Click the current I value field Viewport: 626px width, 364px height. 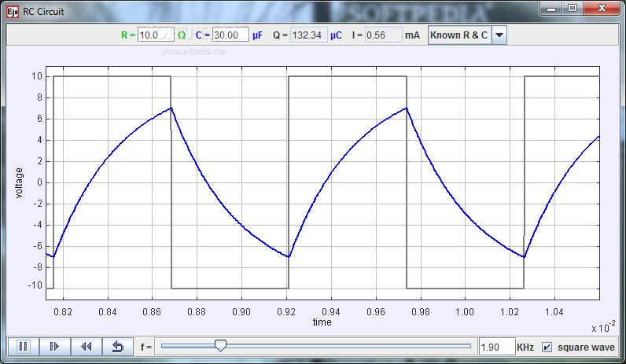[383, 35]
